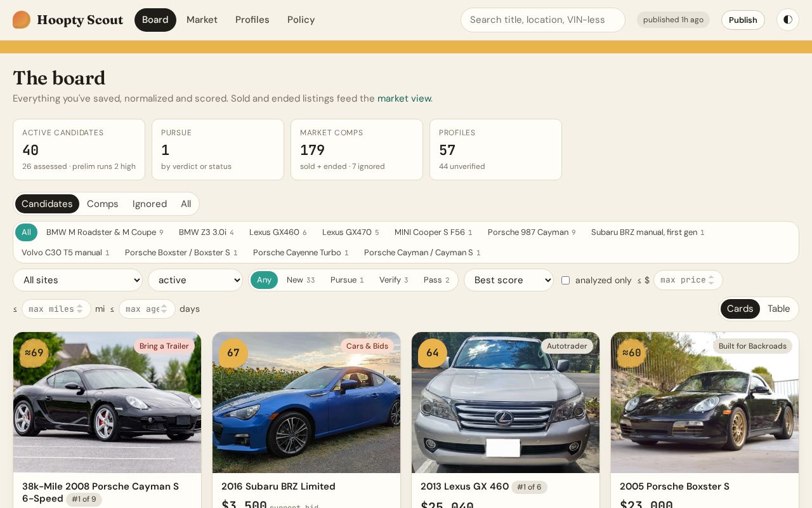Screen dimensions: 812x508
Task: Open the Profiles nav tab
Action: tap(252, 20)
